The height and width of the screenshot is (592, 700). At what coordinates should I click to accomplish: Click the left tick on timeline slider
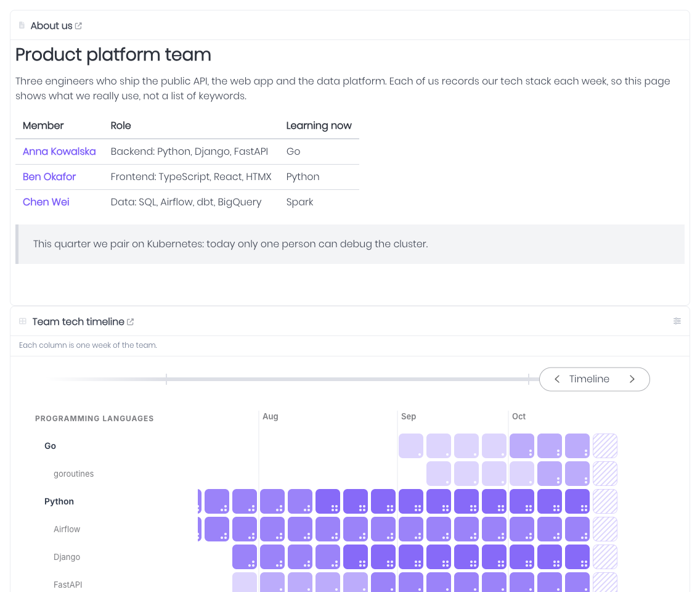point(166,379)
